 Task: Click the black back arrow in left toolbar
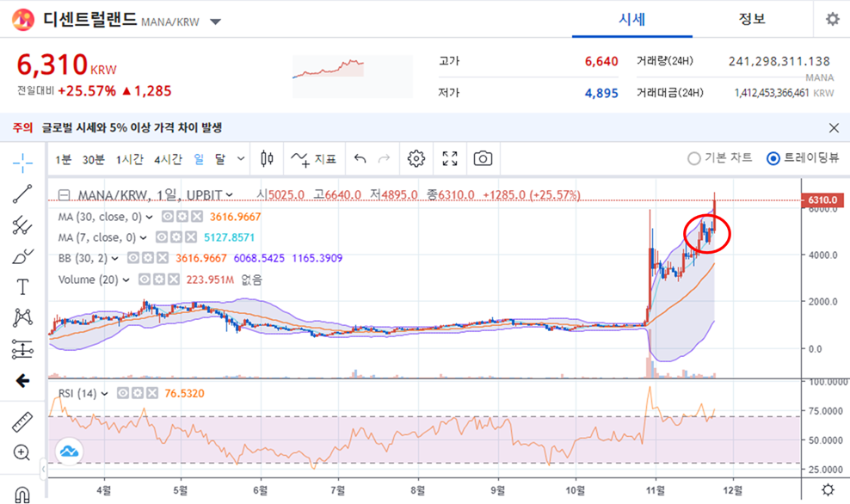pyautogui.click(x=22, y=381)
